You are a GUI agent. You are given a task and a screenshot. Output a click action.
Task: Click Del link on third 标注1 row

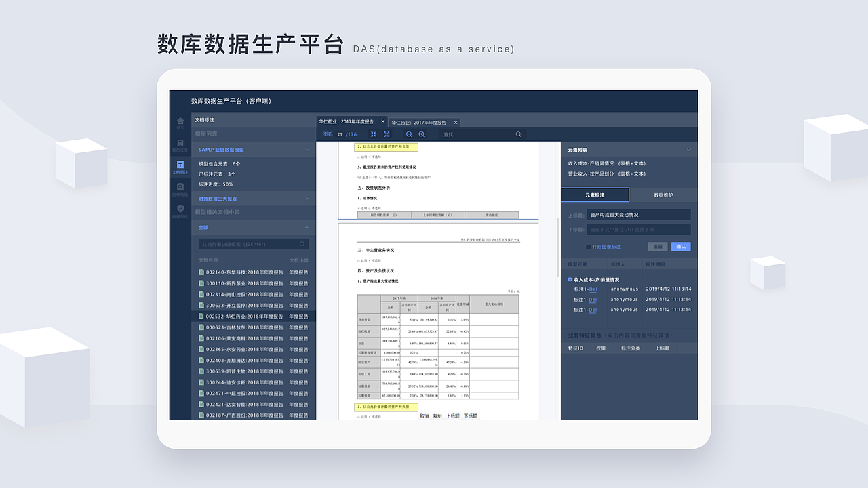pos(593,310)
